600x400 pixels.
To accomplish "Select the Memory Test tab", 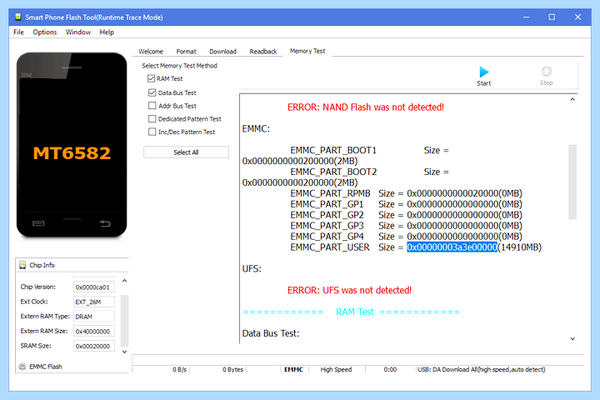I will click(307, 51).
